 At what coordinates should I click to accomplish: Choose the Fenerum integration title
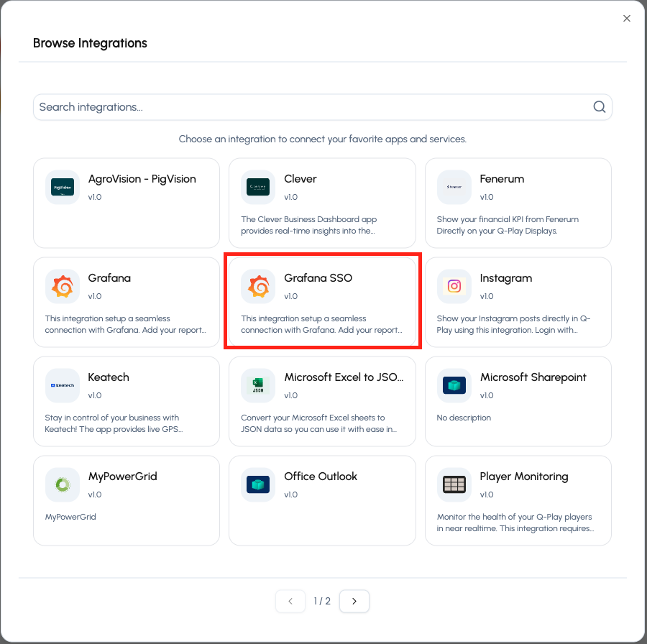tap(502, 179)
